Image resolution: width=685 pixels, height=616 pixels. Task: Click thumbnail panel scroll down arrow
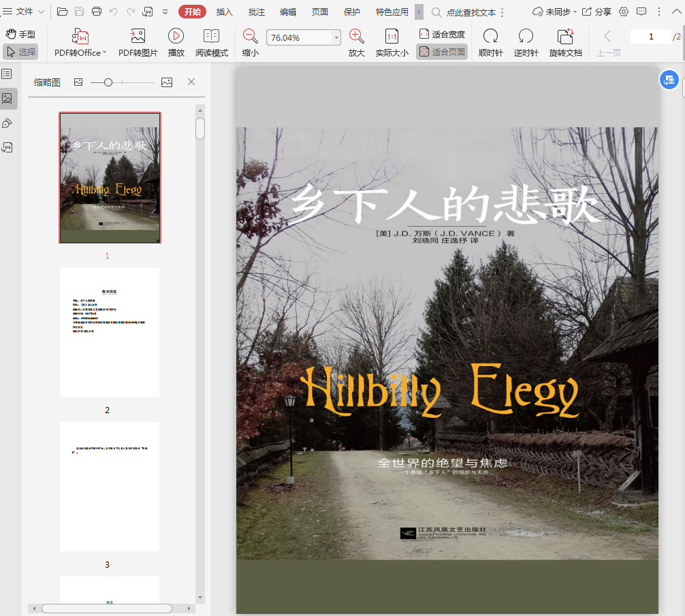point(200,597)
